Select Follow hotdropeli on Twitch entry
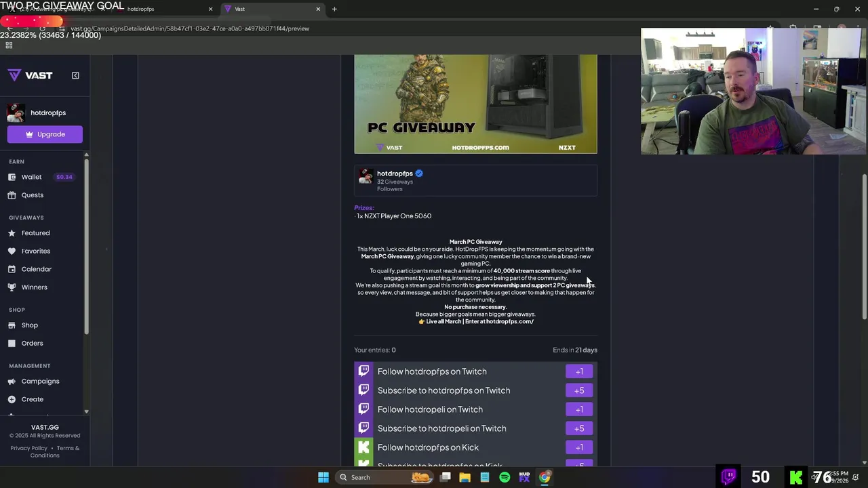The height and width of the screenshot is (488, 868). [475, 409]
